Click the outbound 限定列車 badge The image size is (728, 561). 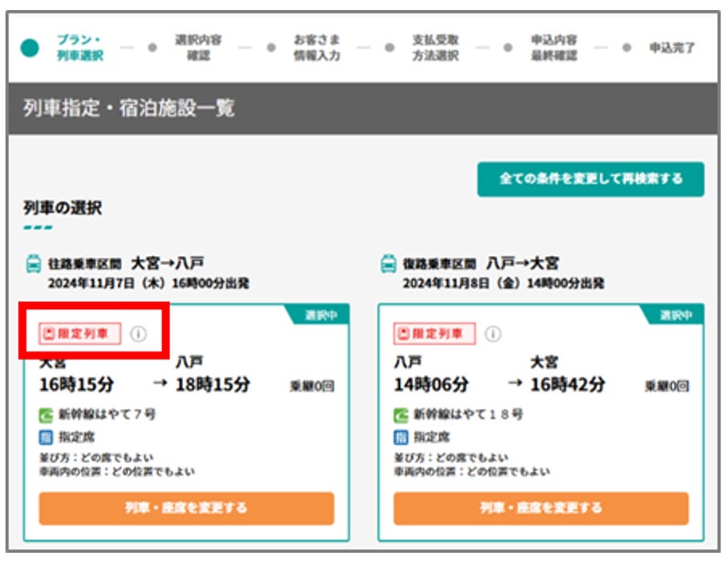pos(80,333)
